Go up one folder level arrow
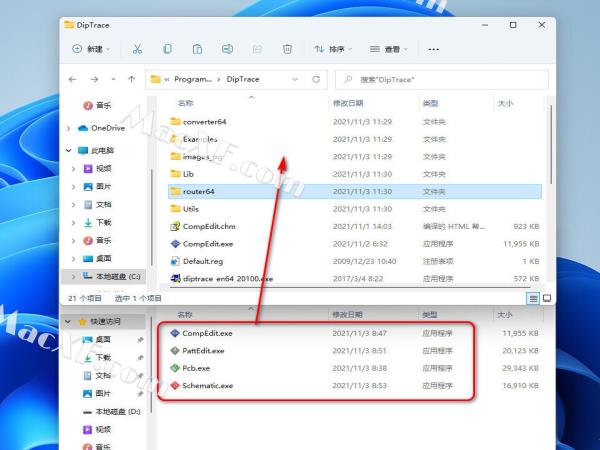This screenshot has width=600, height=450. pyautogui.click(x=131, y=79)
